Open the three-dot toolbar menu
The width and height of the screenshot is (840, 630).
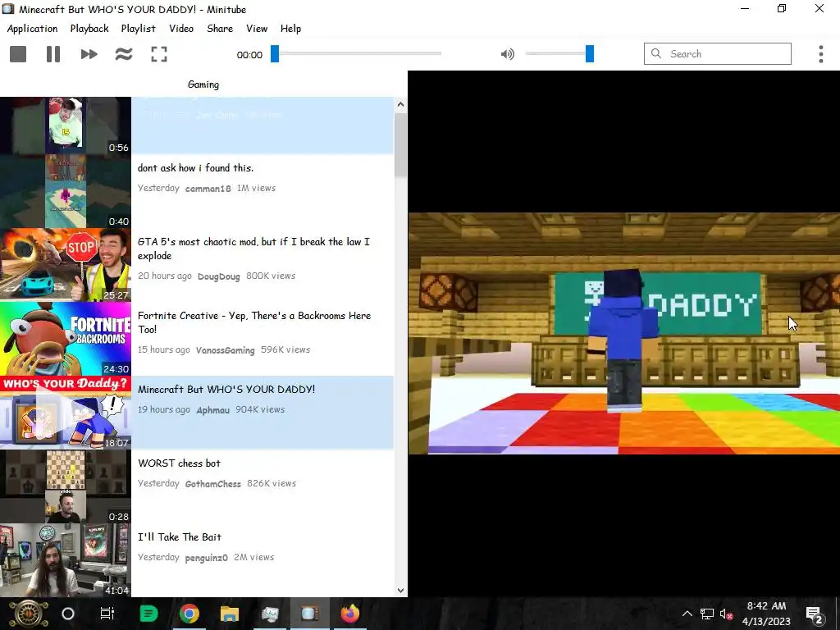[x=820, y=54]
